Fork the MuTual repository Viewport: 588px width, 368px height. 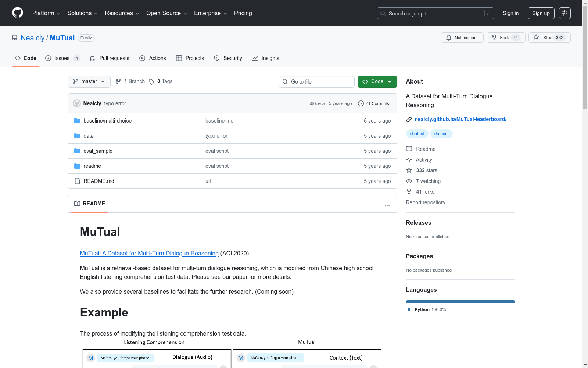tap(506, 38)
